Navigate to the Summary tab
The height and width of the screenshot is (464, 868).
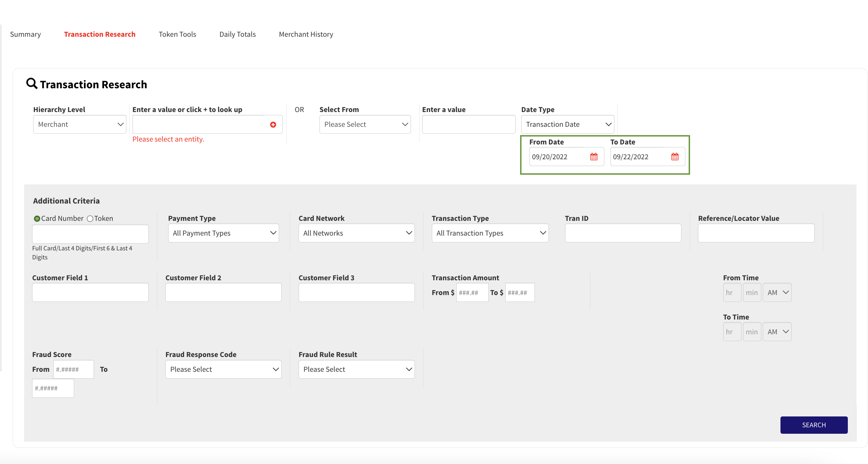[25, 34]
